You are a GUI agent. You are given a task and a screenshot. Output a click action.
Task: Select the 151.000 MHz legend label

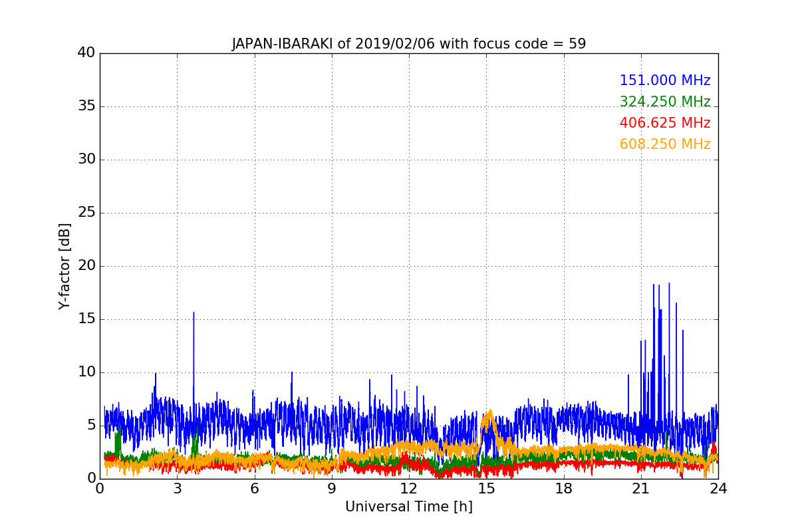(x=665, y=80)
